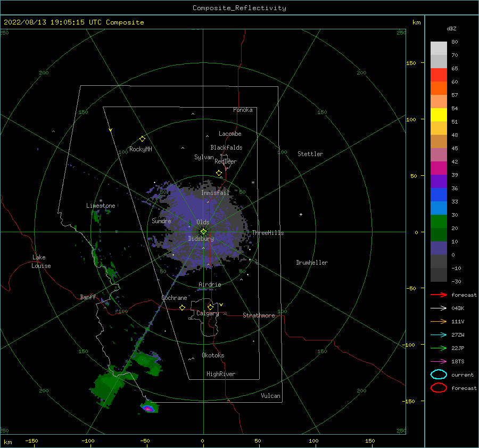The image size is (479, 448).
Task: Click the RedDeer label
Action: coord(226,161)
